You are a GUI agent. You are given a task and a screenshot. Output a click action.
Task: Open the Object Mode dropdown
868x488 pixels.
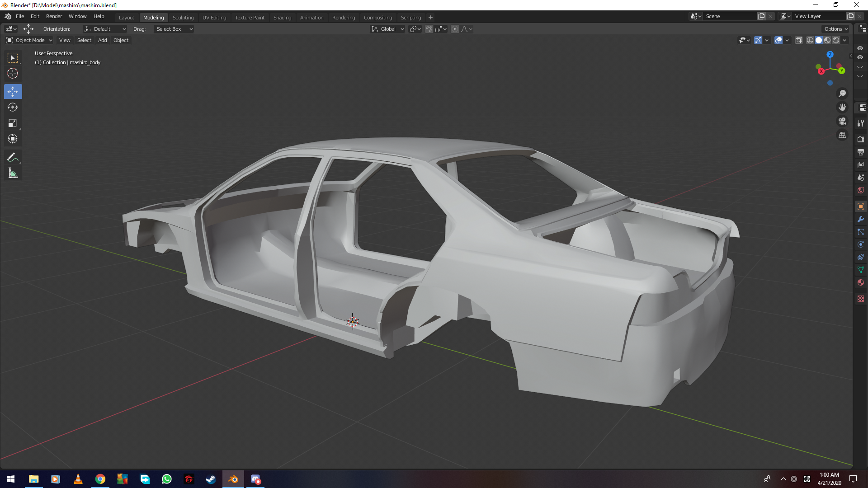pyautogui.click(x=29, y=40)
